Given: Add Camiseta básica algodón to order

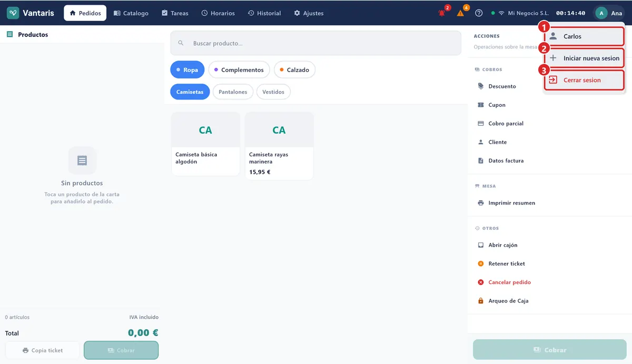Looking at the screenshot, I should (205, 144).
